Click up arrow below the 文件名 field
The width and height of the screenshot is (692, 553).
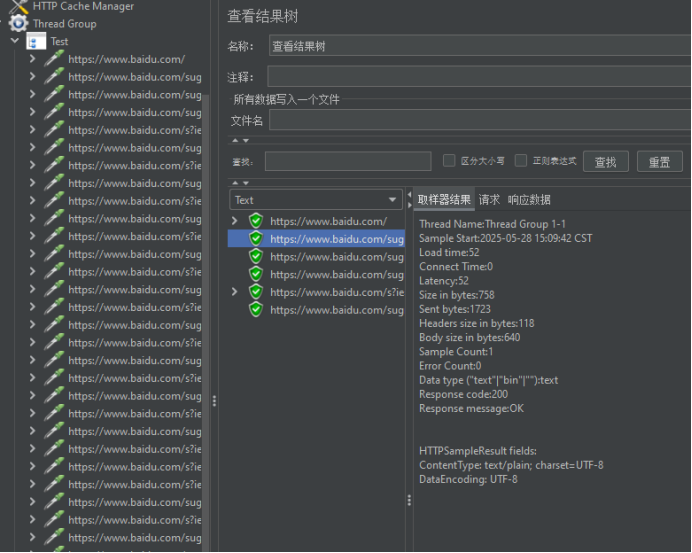point(235,140)
